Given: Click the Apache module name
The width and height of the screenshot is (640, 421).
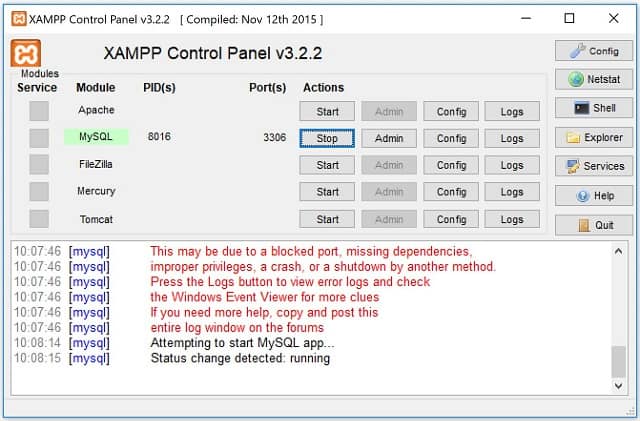Looking at the screenshot, I should click(x=96, y=110).
